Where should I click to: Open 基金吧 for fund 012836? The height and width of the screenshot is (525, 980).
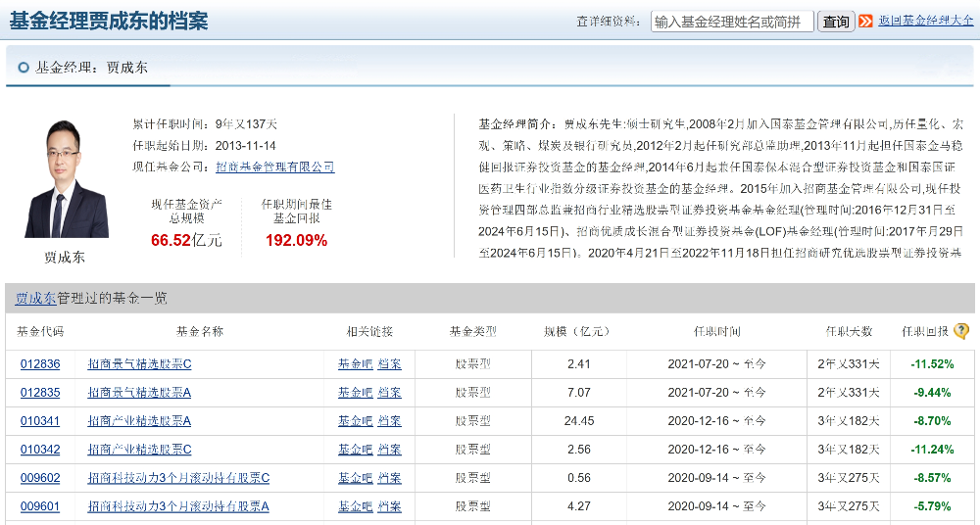point(355,363)
